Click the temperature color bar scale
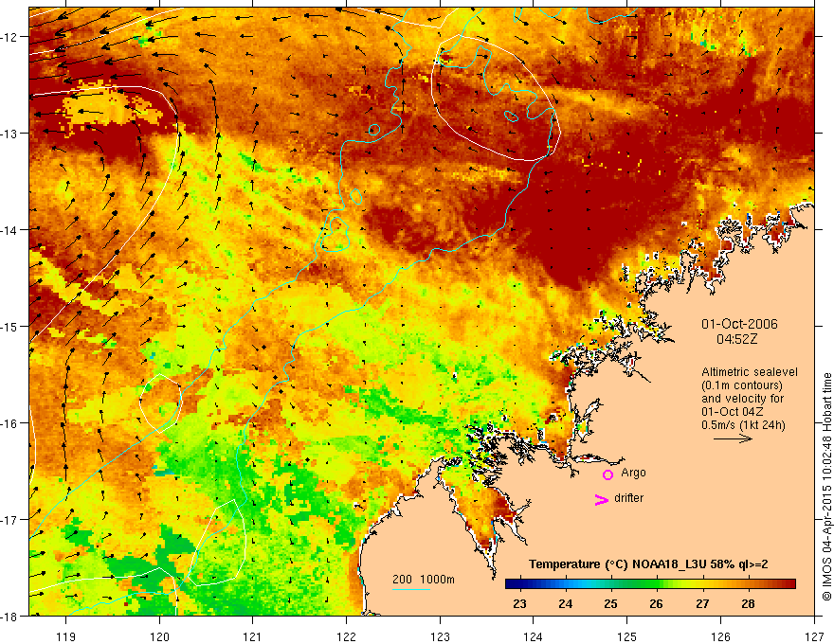834x644 pixels. point(650,584)
